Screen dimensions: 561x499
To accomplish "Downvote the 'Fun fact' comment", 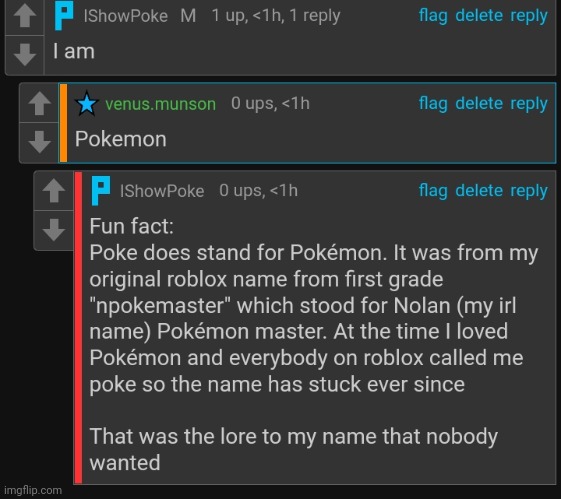I will [54, 230].
